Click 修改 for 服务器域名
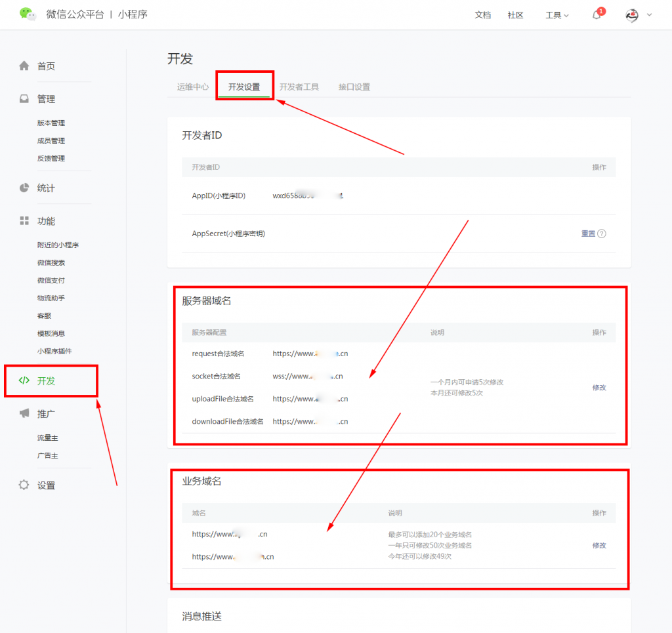The image size is (672, 633). tap(599, 388)
